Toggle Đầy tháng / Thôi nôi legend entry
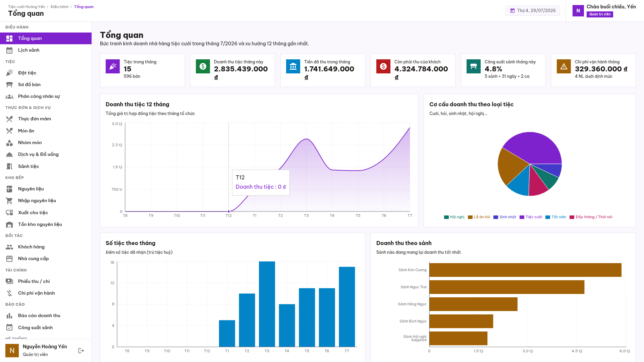The height and width of the screenshot is (362, 644). (591, 217)
